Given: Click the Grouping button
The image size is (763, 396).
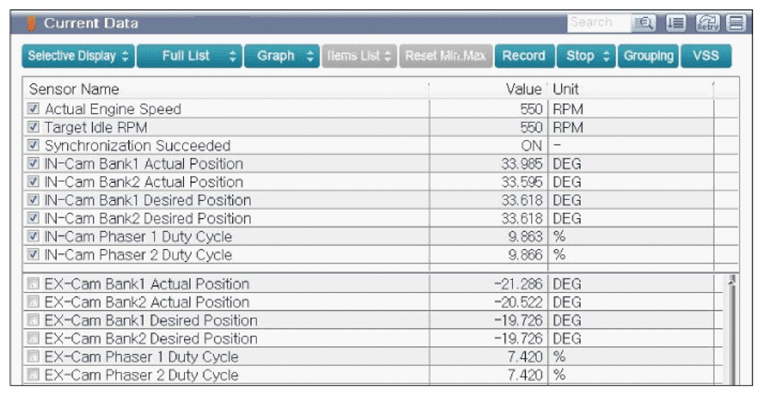Looking at the screenshot, I should pos(648,56).
